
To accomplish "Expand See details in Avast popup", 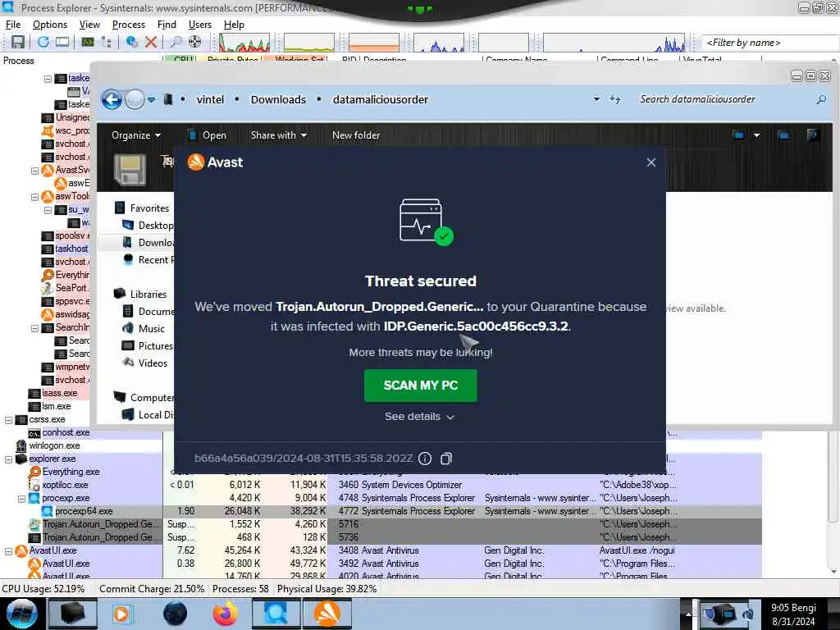I will (x=419, y=416).
